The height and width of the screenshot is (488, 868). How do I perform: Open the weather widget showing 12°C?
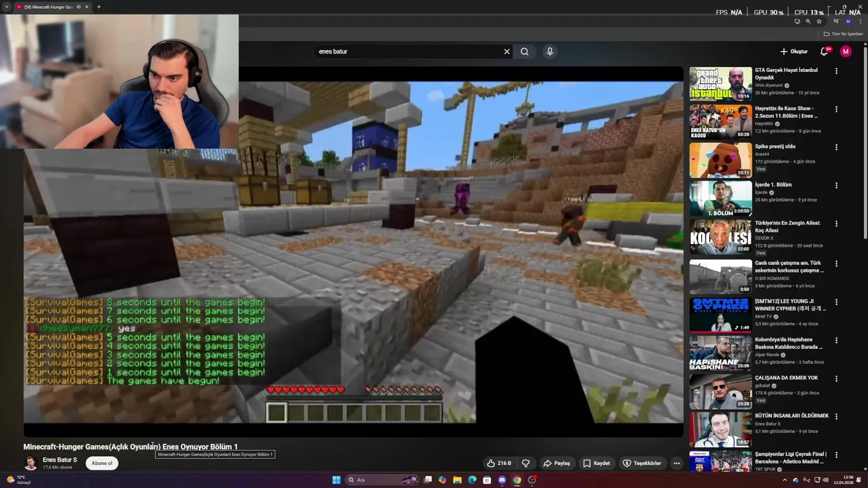[x=20, y=480]
